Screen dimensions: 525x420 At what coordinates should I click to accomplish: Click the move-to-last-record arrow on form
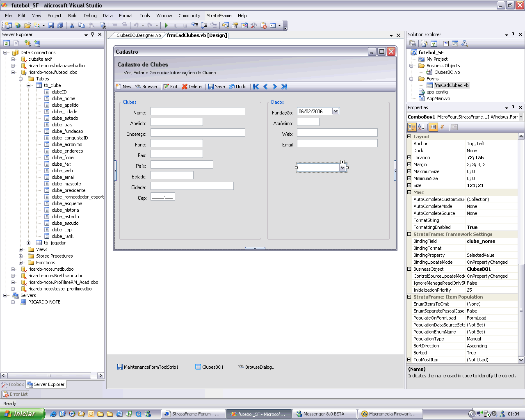coord(284,87)
